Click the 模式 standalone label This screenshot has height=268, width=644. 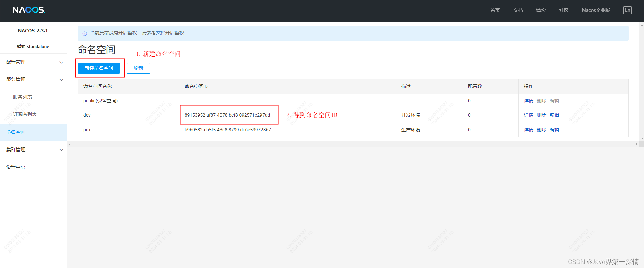pos(33,46)
